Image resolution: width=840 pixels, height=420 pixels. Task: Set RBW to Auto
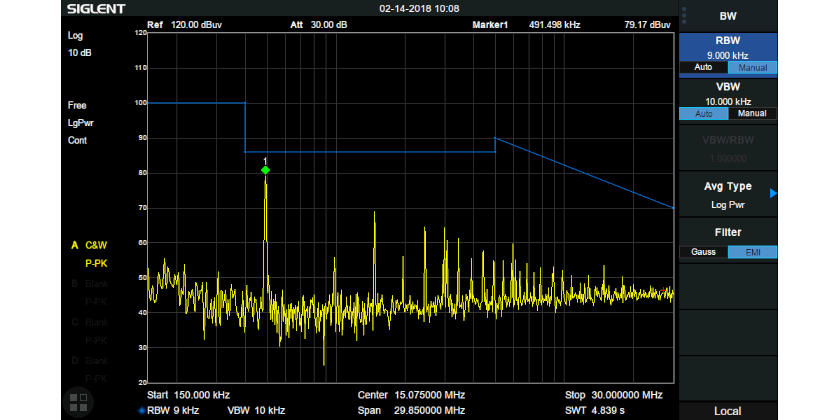pyautogui.click(x=703, y=68)
